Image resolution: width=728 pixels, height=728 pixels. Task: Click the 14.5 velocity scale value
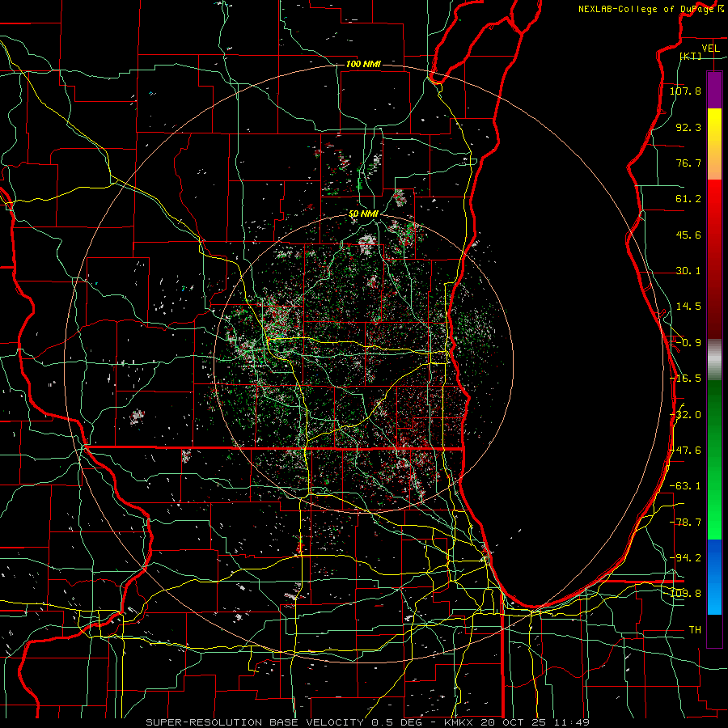tap(688, 307)
